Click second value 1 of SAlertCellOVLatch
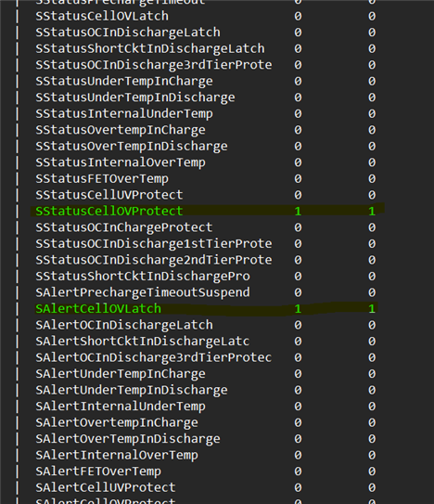 (372, 308)
